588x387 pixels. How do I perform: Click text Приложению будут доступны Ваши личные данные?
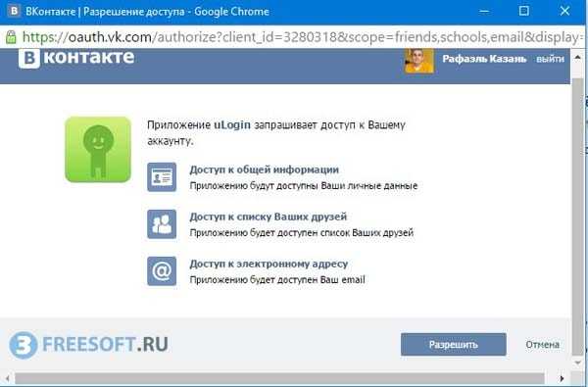tap(304, 185)
